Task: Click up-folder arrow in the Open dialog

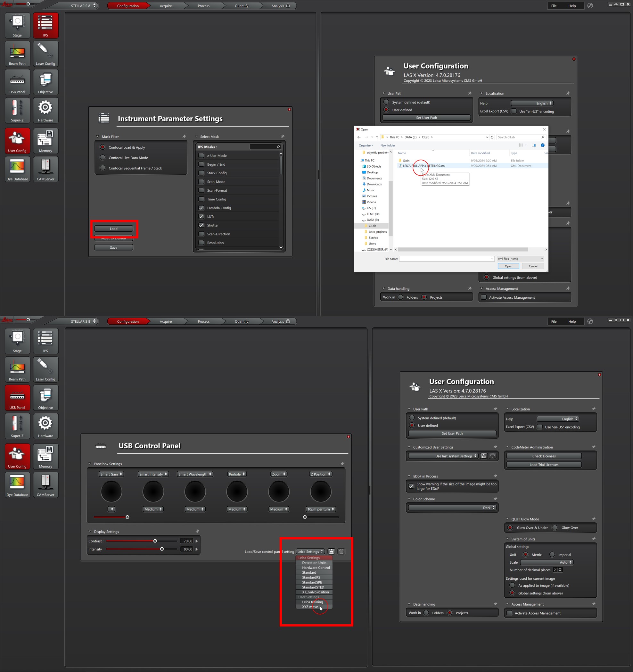Action: point(377,137)
